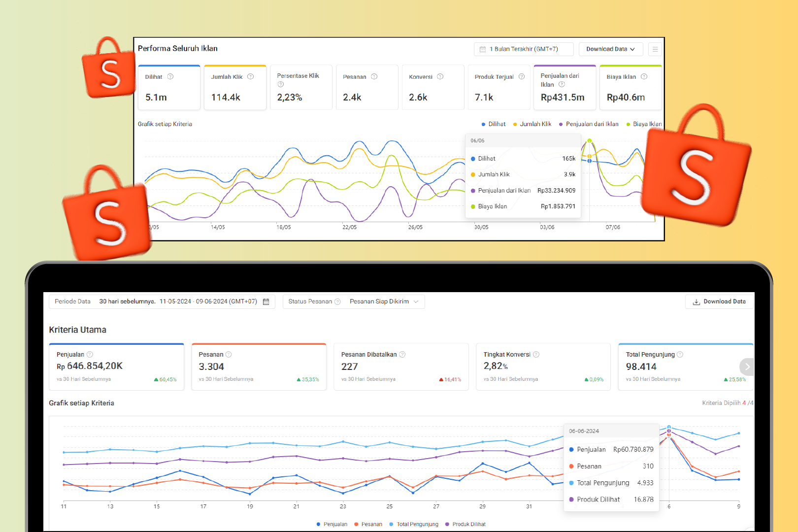Click calendar icon in Periode Data field

266,301
